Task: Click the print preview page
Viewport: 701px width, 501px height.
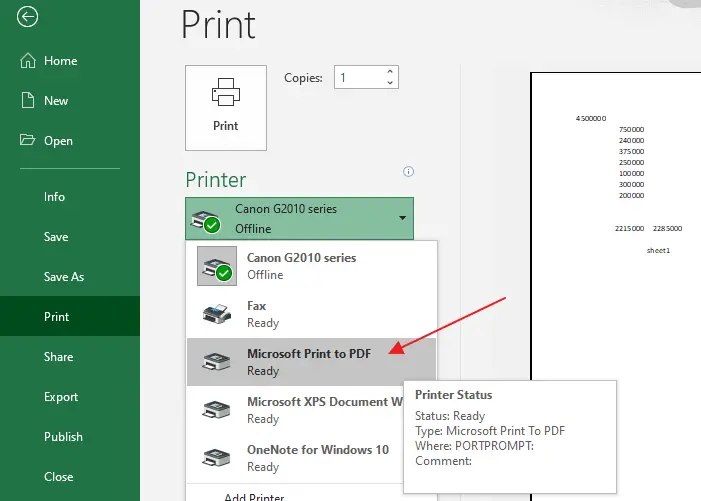Action: (615, 280)
